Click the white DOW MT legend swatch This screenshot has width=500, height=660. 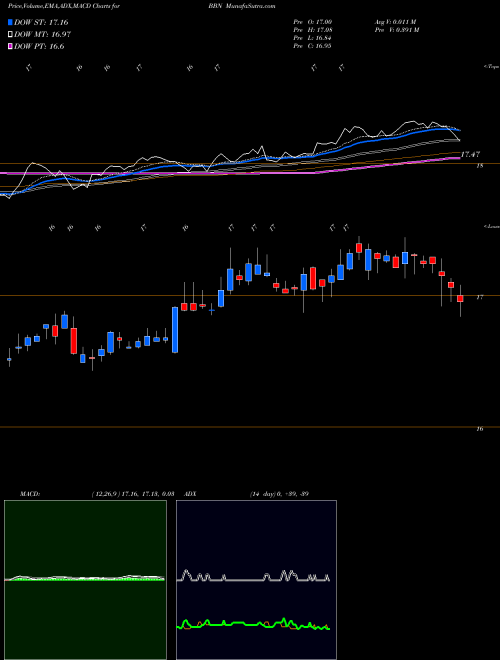point(11,35)
